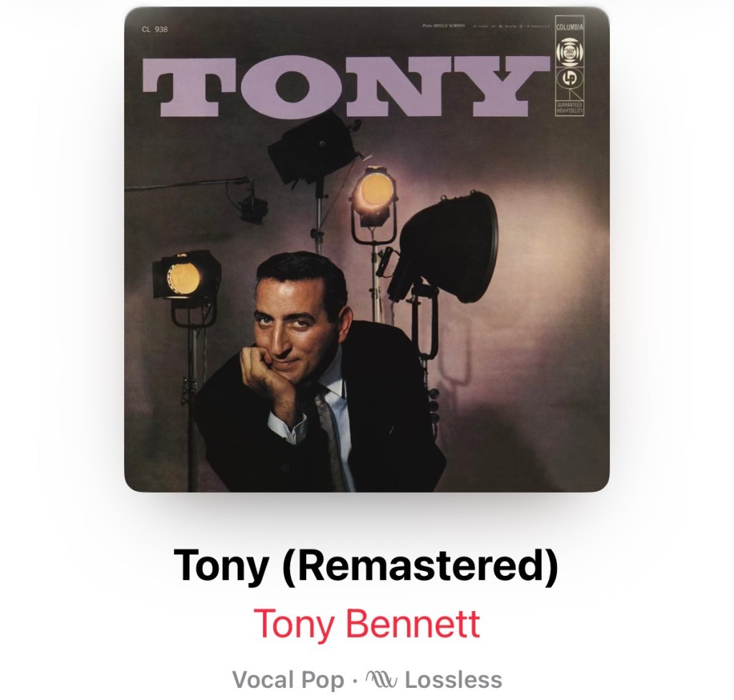Open the Tony Bennett artist link

366,623
